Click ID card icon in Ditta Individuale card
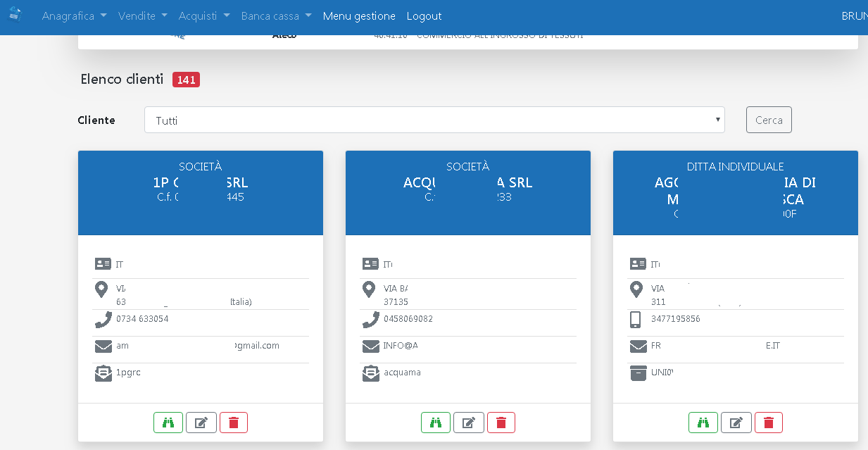This screenshot has height=450, width=868. 638,264
